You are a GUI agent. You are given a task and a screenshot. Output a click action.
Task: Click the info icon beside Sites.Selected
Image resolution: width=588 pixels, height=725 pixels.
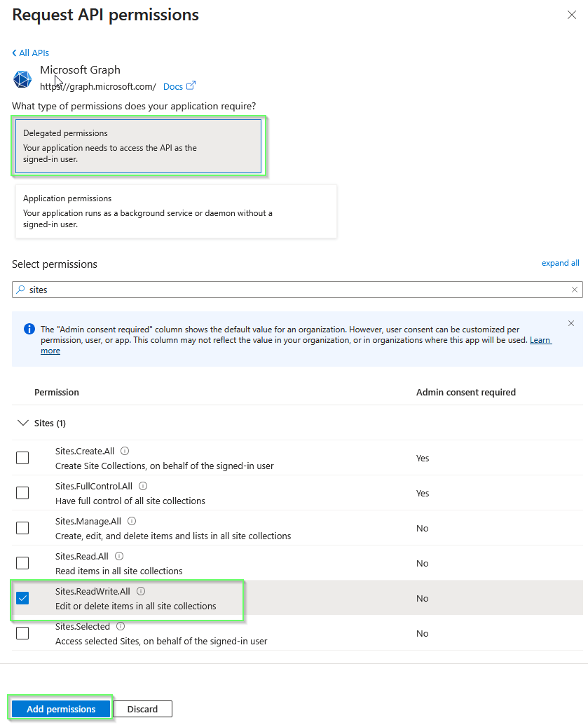[x=119, y=626]
